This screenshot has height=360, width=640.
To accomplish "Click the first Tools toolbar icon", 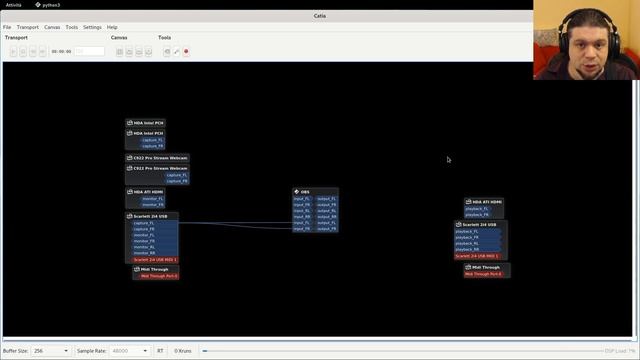I will pos(167,51).
